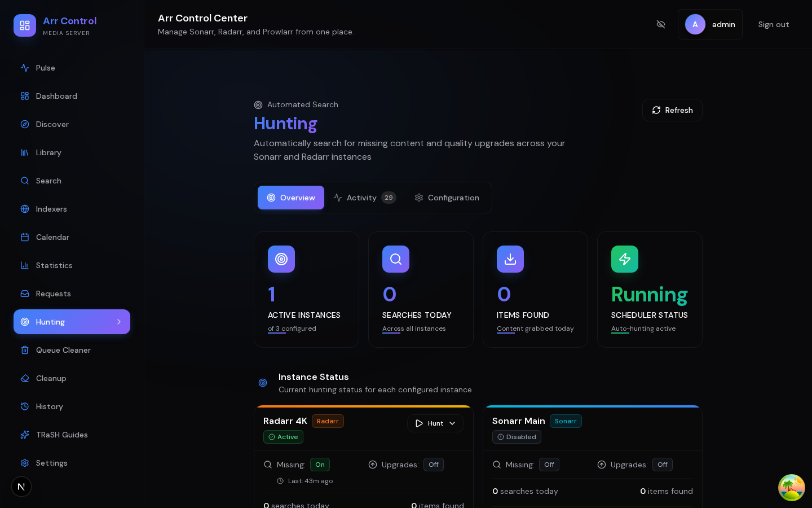The height and width of the screenshot is (508, 812).
Task: Switch to the Activity tab
Action: 365,198
